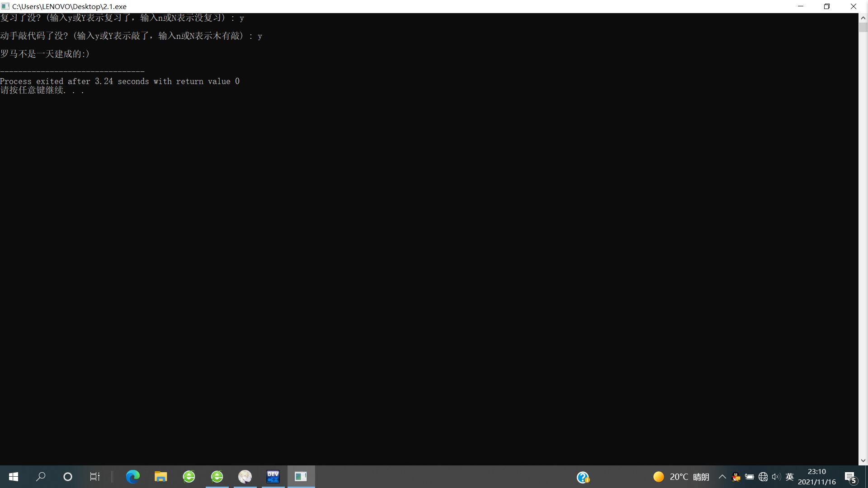Viewport: 868px width, 488px height.
Task: Open the clock and date flyout
Action: pos(816,477)
